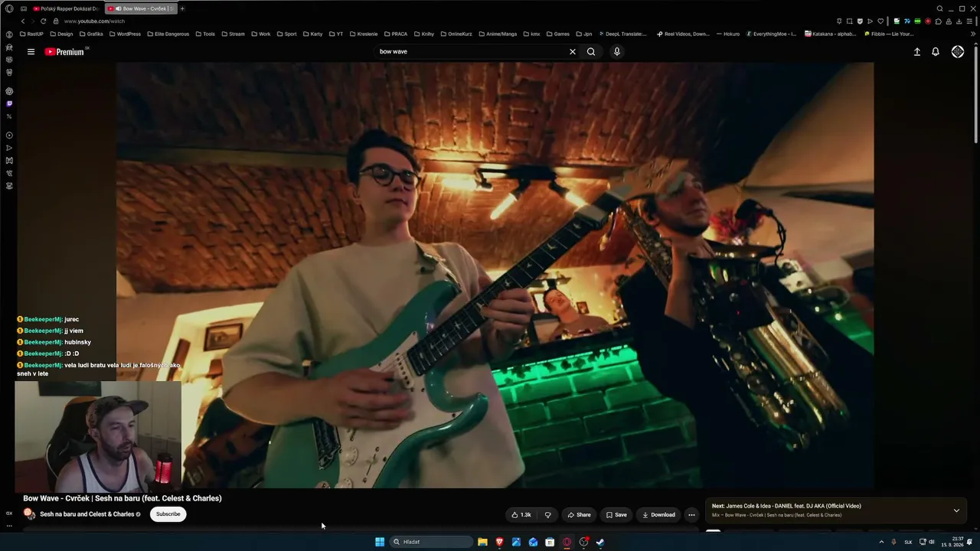
Task: Click the video player to pause playback
Action: coord(495,275)
